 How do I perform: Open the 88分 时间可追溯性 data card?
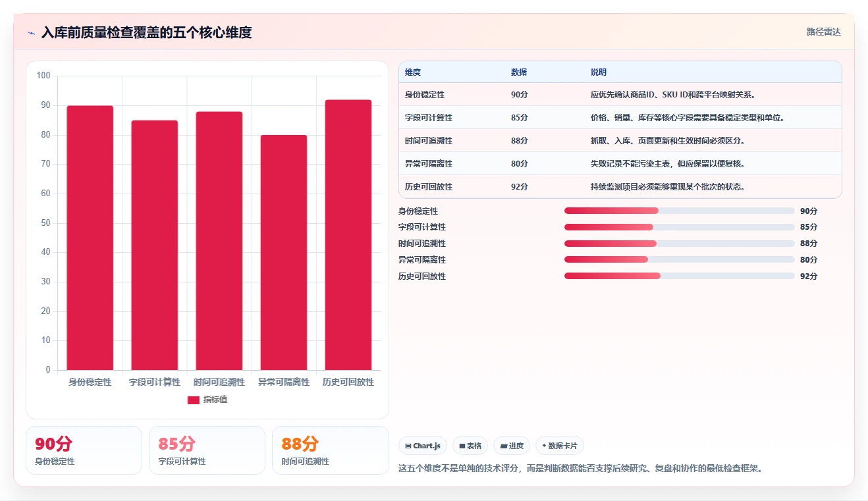[331, 450]
